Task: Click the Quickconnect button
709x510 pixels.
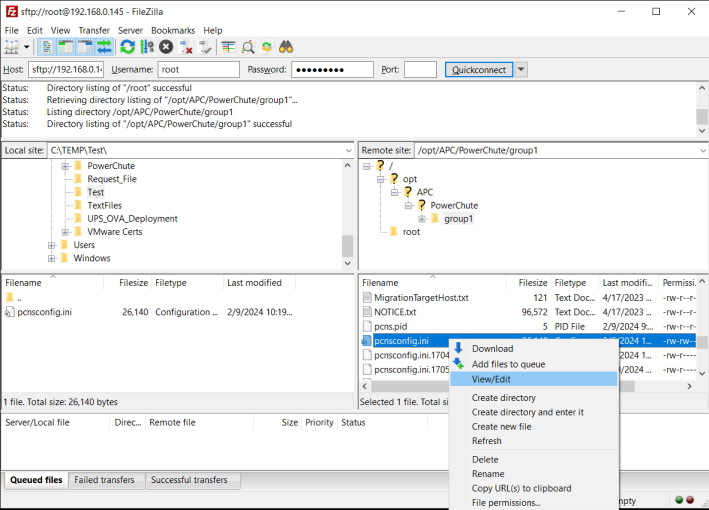Action: pyautogui.click(x=479, y=70)
